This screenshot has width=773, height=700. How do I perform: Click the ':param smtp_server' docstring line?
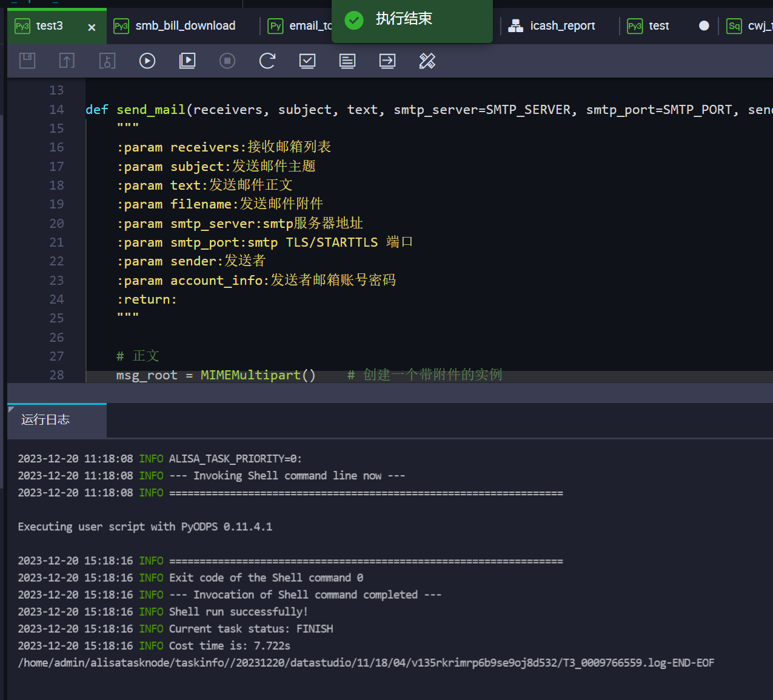tap(240, 223)
